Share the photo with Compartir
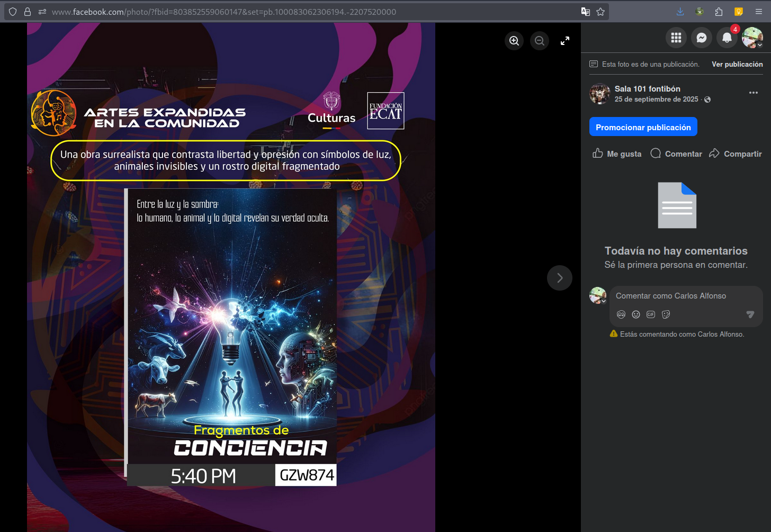This screenshot has height=532, width=771. [x=736, y=154]
